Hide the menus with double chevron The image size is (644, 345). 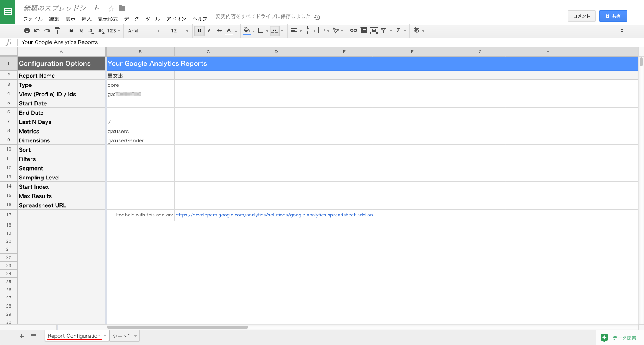622,30
